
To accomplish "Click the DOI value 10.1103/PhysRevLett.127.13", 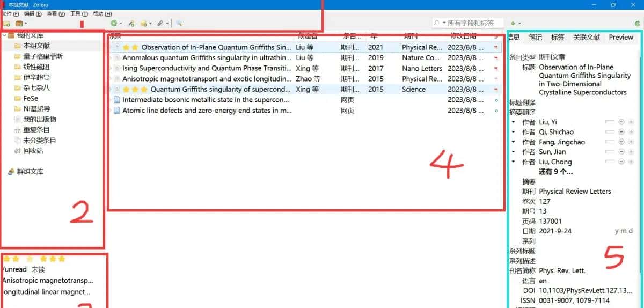I will pos(585,290).
